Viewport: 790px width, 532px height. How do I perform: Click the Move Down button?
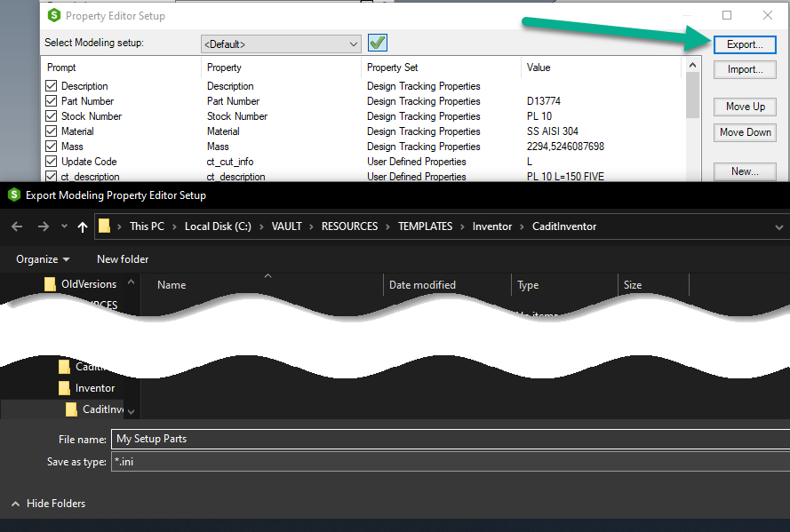point(745,132)
